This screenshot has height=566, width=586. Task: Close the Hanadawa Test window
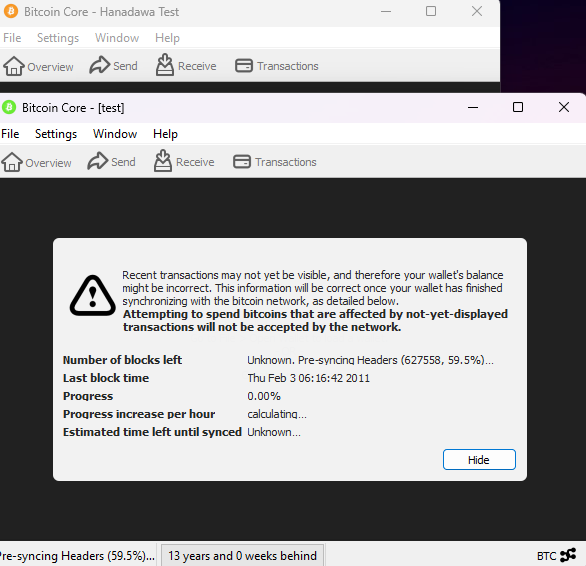point(477,11)
